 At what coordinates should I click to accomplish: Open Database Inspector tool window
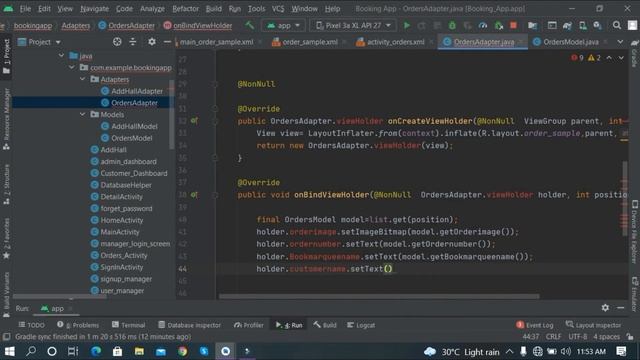[189, 325]
